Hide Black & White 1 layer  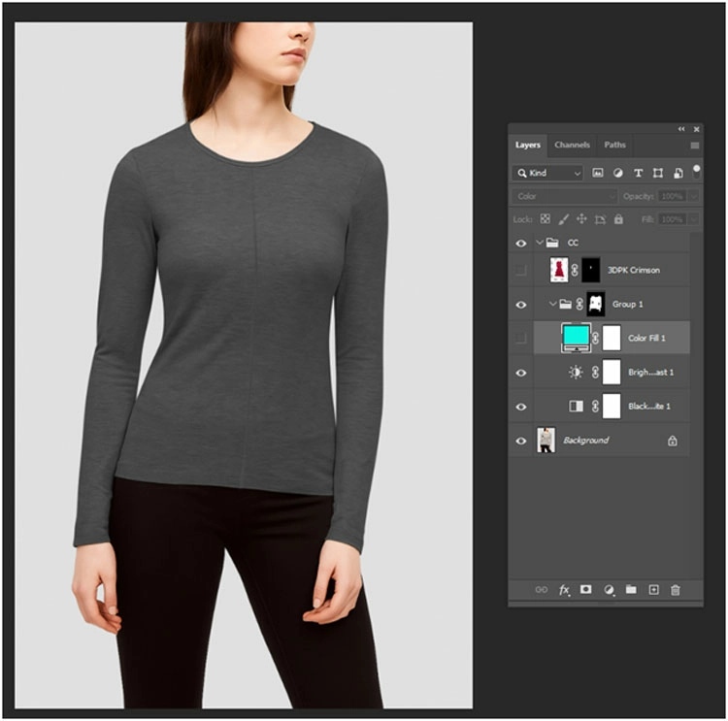pos(521,407)
